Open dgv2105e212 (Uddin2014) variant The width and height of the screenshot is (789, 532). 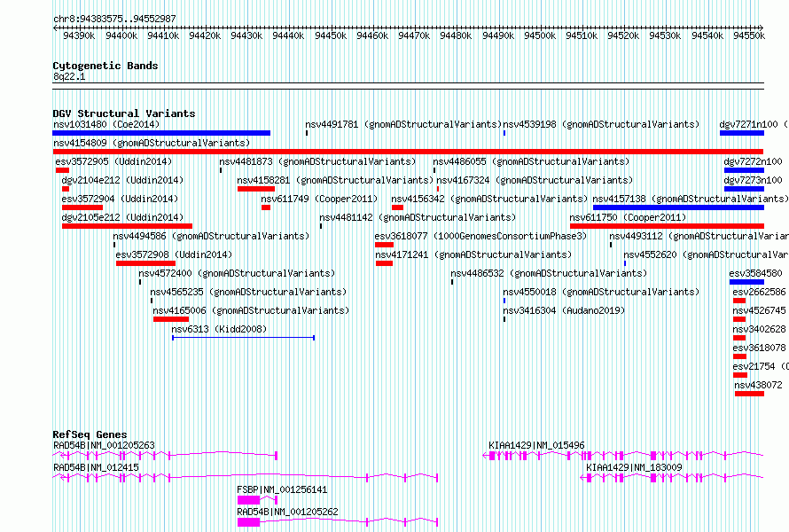point(122,217)
